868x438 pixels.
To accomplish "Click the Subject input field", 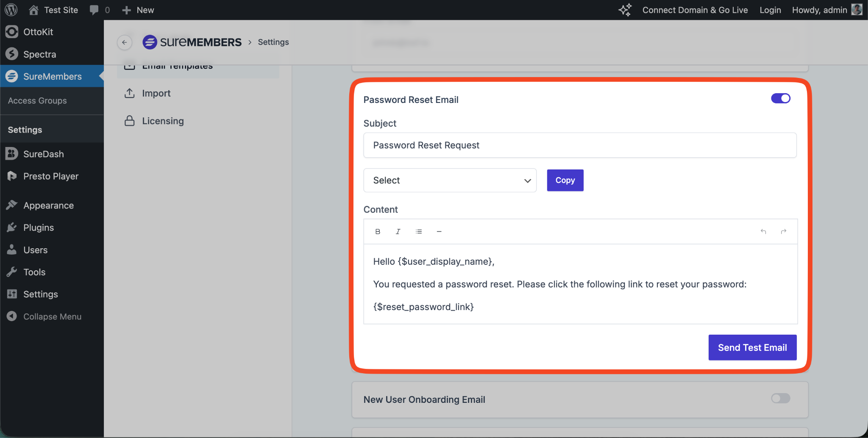I will pos(579,145).
